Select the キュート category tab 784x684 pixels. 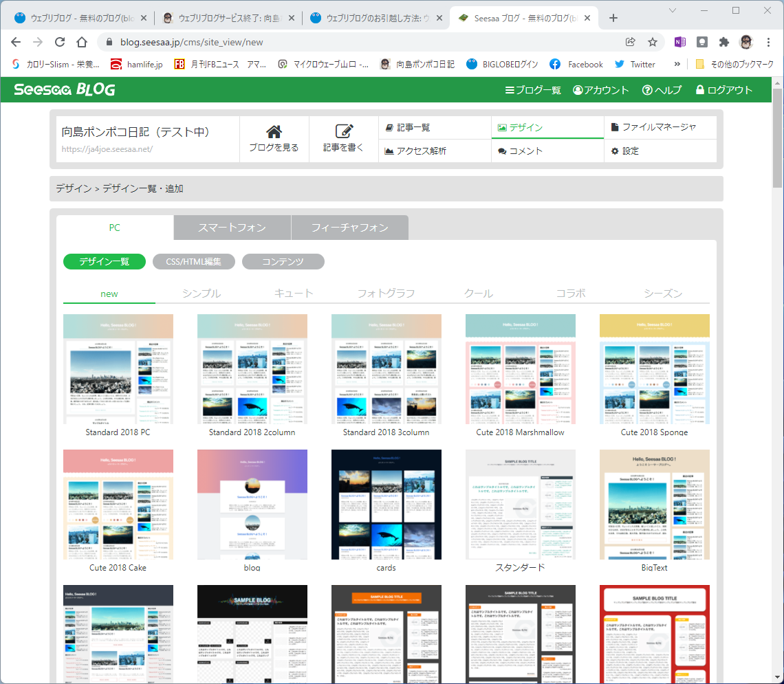click(x=294, y=294)
